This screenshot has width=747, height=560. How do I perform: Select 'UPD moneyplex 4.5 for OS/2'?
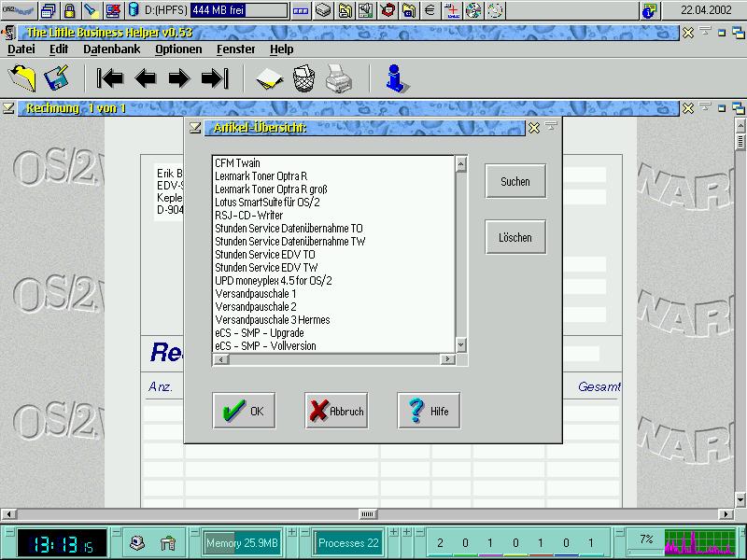(333, 281)
